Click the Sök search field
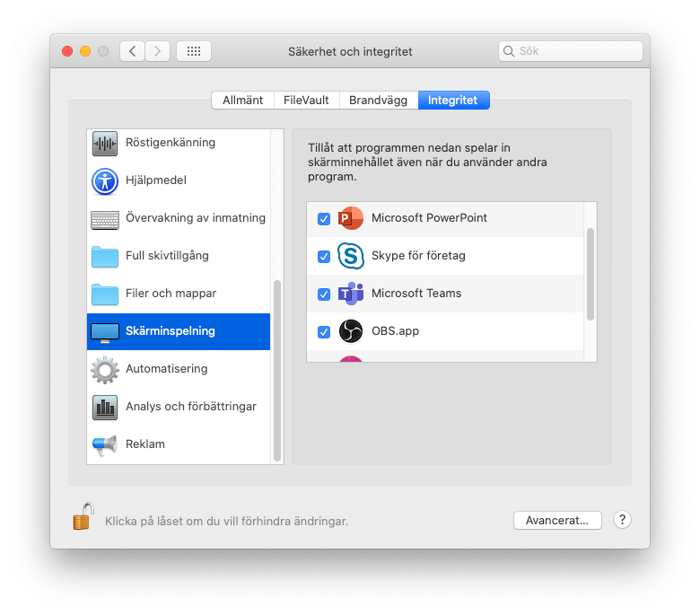 [x=574, y=51]
